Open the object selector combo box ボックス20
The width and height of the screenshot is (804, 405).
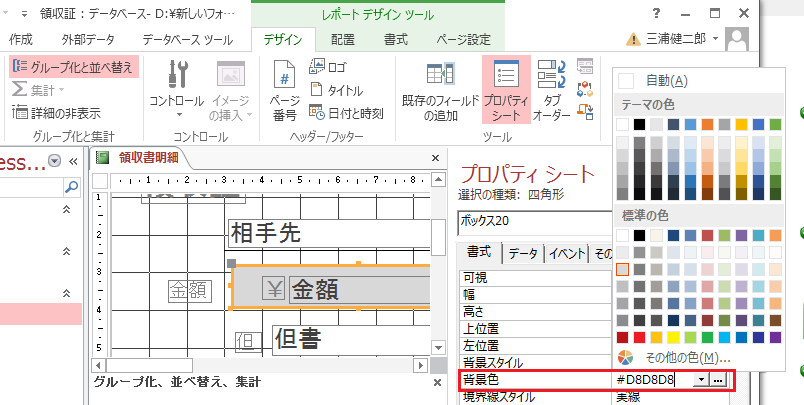[530, 220]
